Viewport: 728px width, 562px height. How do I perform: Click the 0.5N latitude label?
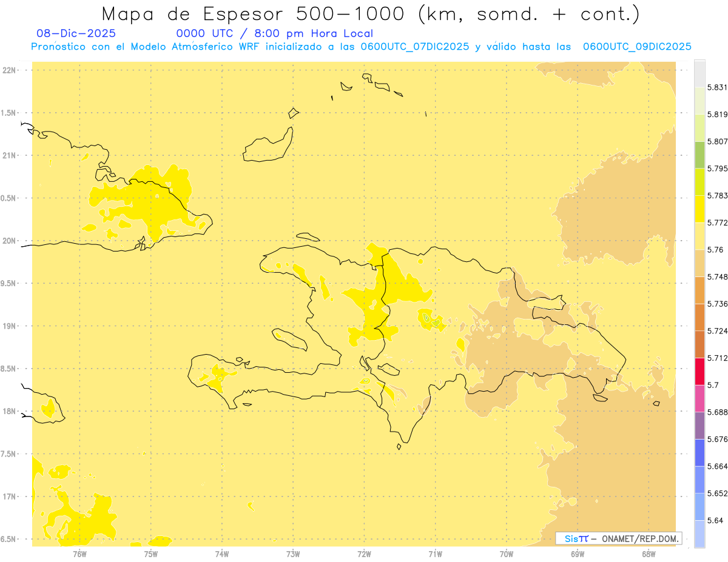coord(8,198)
